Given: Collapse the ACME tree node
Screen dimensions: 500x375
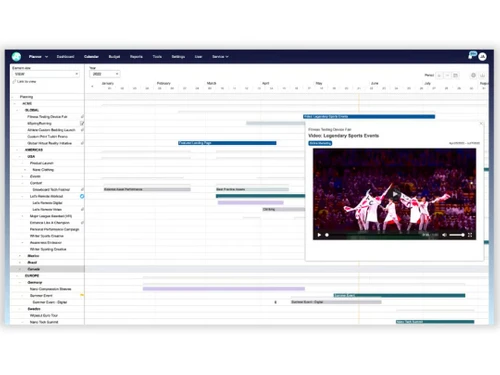Looking at the screenshot, I should 15,104.
